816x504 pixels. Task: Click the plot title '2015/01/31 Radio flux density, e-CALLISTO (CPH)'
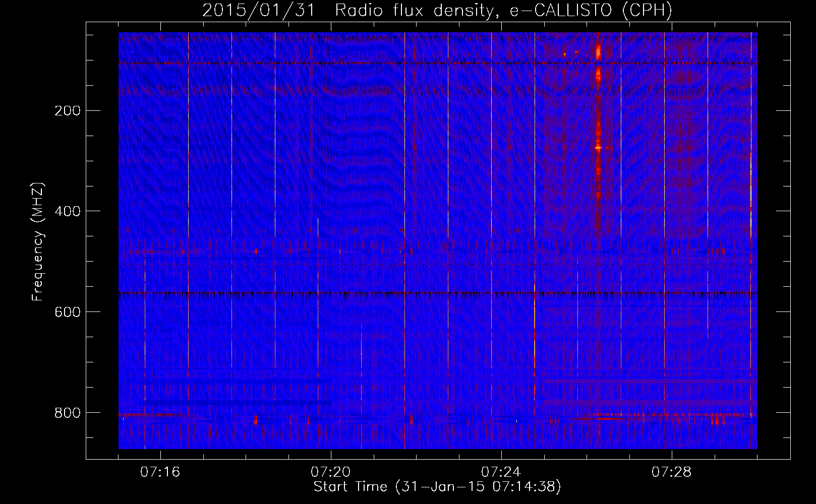437,10
